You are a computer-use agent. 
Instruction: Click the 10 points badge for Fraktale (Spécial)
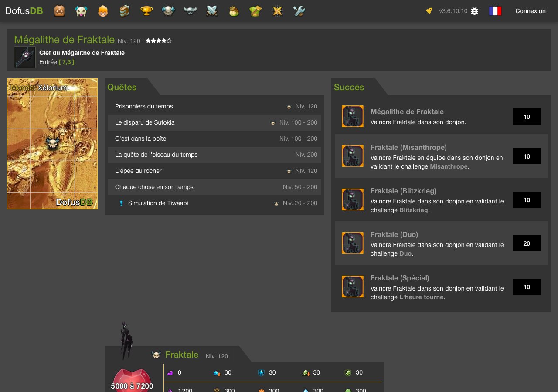tap(527, 287)
